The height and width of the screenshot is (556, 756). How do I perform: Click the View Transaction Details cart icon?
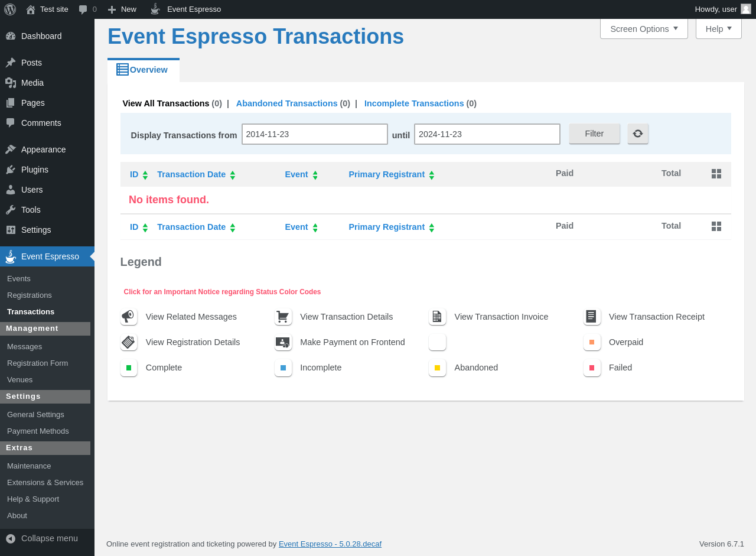(x=283, y=317)
